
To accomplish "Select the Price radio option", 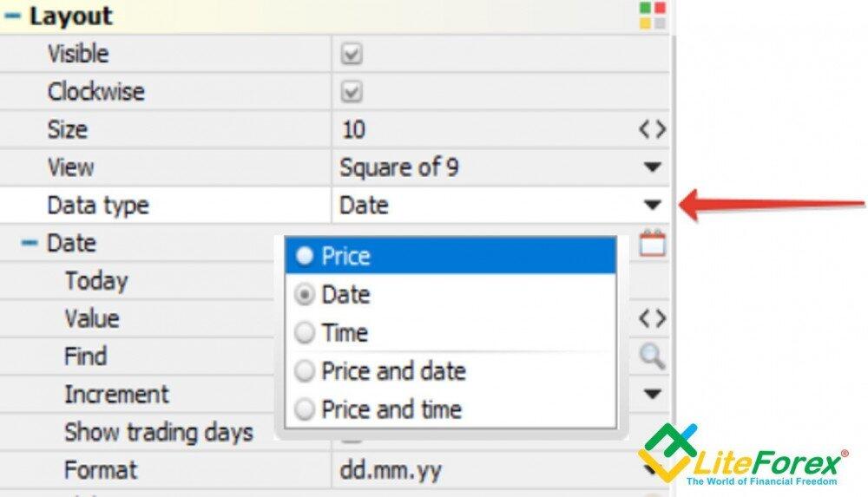I will [x=305, y=257].
